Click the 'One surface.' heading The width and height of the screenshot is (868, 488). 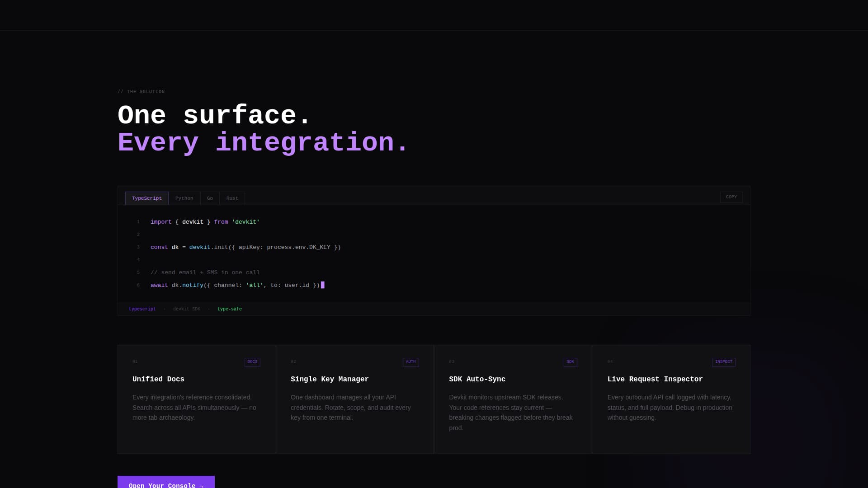pyautogui.click(x=214, y=115)
